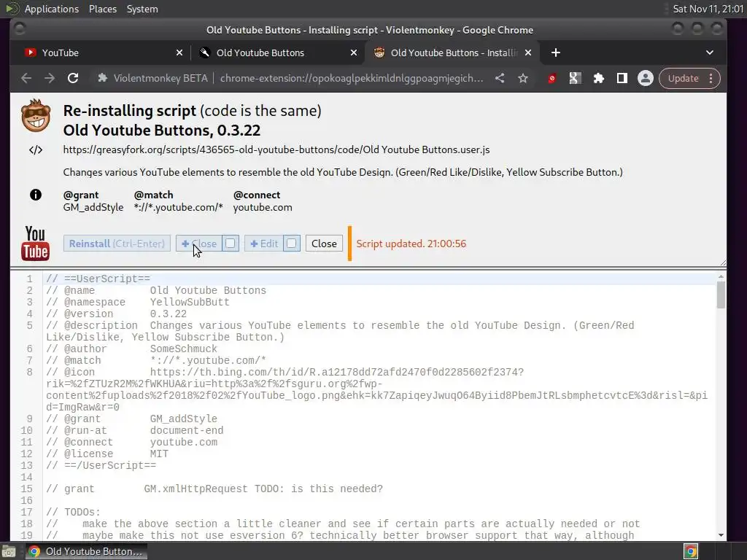
Task: Click the browser forward arrow
Action: point(50,78)
